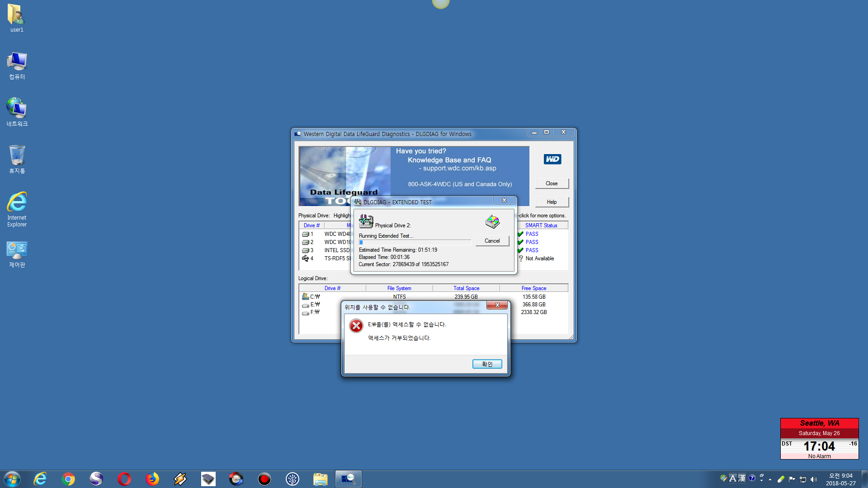This screenshot has width=868, height=488.
Task: Click the Total Space column header
Action: click(466, 288)
